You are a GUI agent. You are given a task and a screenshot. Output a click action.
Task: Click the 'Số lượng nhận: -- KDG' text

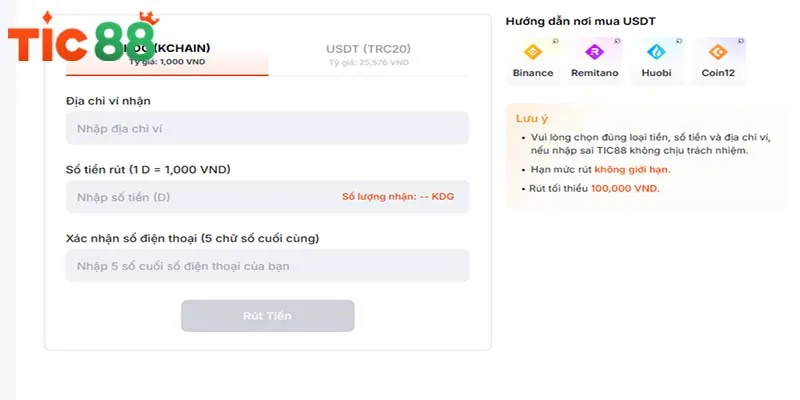[398, 197]
